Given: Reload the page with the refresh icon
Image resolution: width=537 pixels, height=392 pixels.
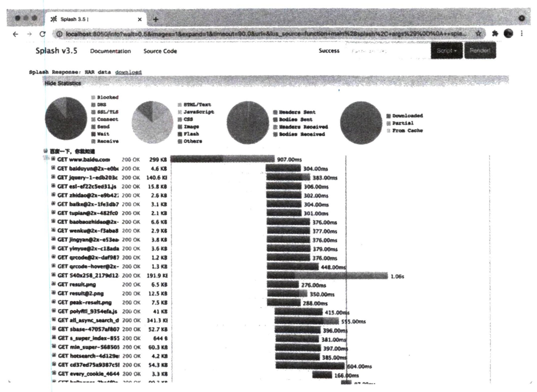Looking at the screenshot, I should pos(42,34).
